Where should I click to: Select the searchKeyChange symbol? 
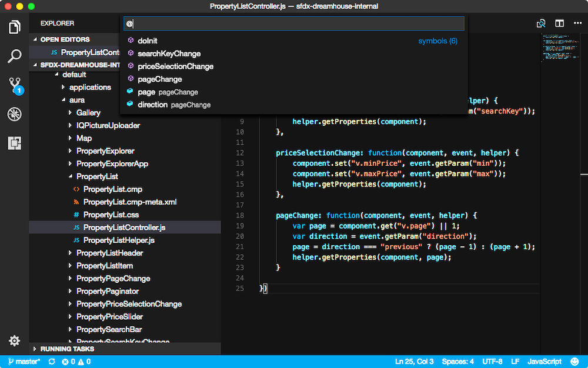click(169, 53)
